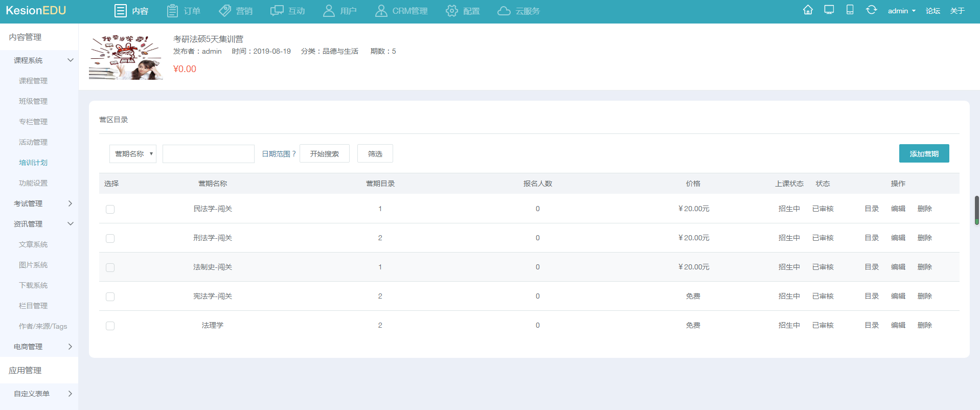Switch to the CRM管理 top menu
This screenshot has width=980, height=410.
pos(401,11)
